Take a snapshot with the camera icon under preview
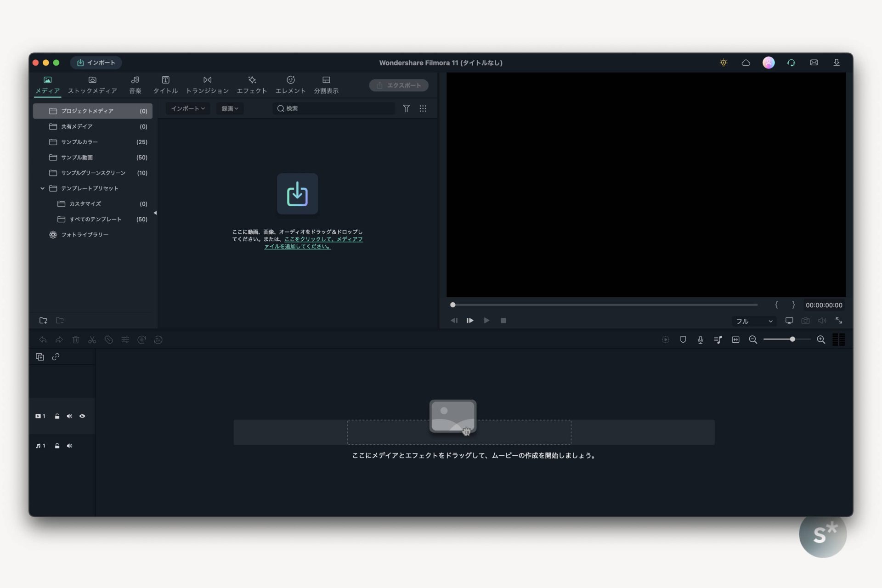Viewport: 882px width, 588px height. tap(805, 321)
